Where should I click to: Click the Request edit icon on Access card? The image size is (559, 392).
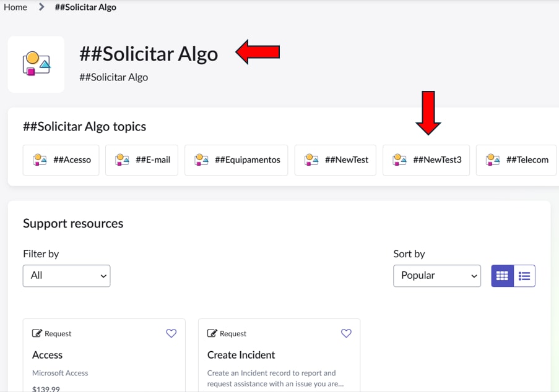point(37,333)
